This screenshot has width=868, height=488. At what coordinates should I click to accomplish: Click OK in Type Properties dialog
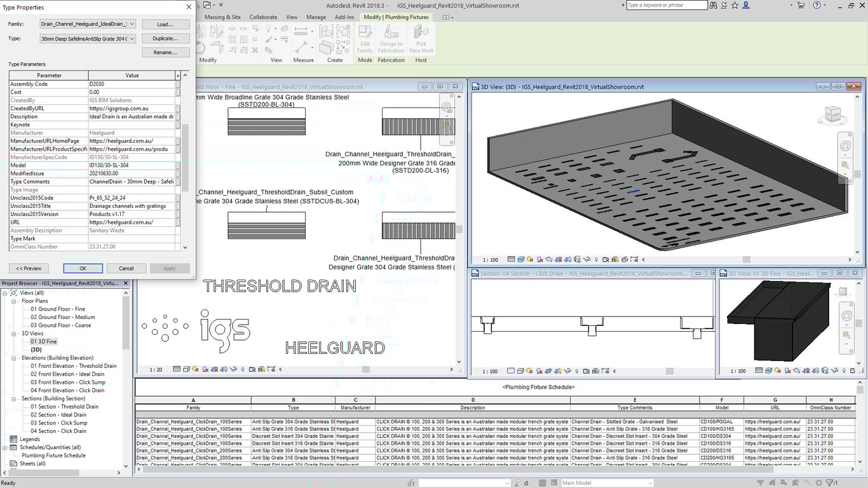[x=83, y=268]
